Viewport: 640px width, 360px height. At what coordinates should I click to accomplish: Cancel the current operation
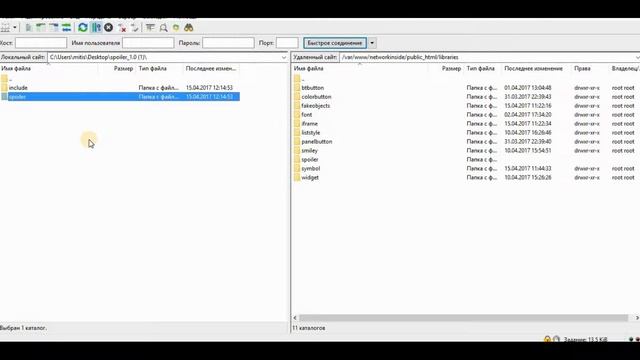[109, 28]
